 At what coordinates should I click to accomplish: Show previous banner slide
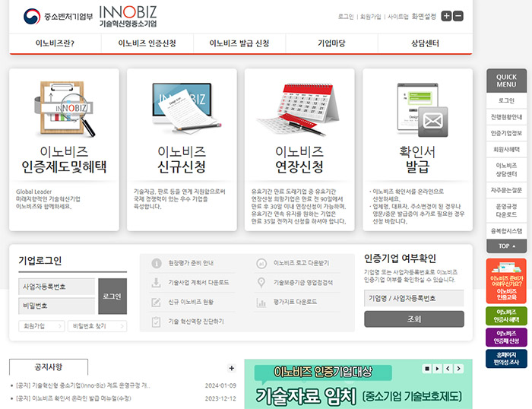click(x=448, y=369)
